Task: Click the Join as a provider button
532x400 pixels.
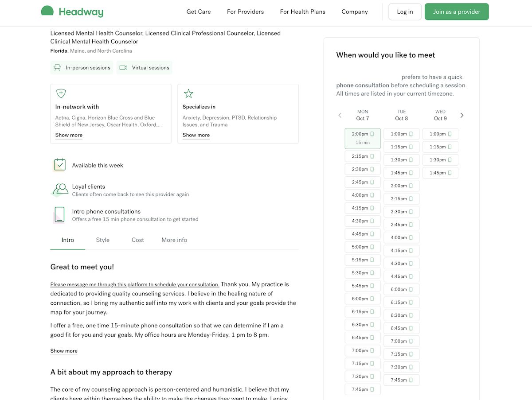Action: [456, 12]
